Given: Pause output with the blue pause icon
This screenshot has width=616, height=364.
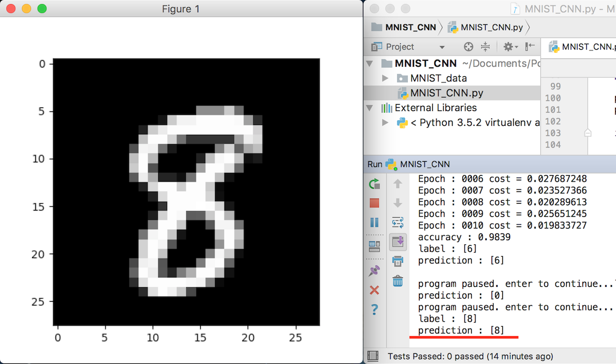Looking at the screenshot, I should pos(374,222).
